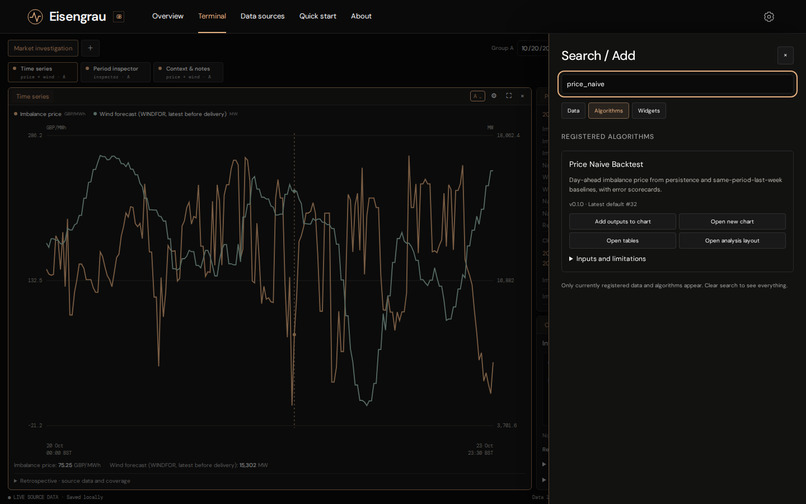
Task: Expand Retrospective source data and coverage
Action: click(x=72, y=481)
